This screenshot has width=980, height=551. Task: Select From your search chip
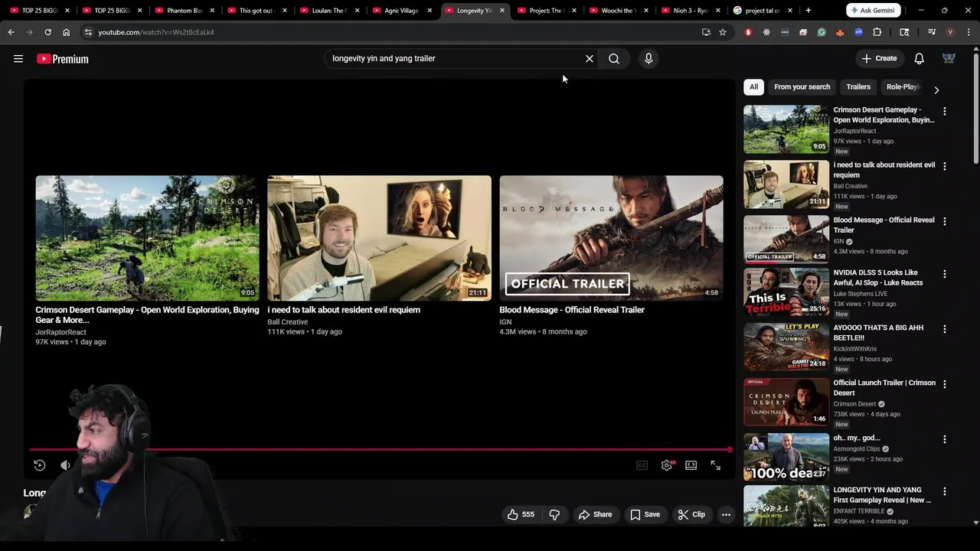tap(802, 87)
